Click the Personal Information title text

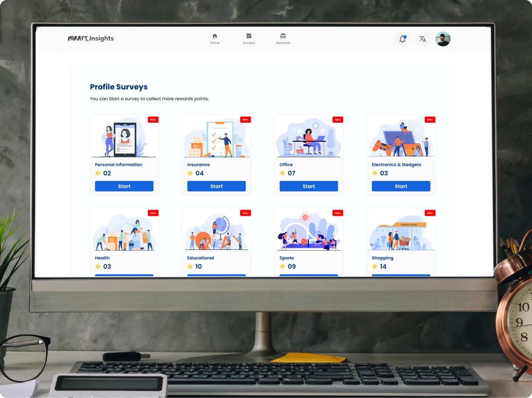pos(118,165)
